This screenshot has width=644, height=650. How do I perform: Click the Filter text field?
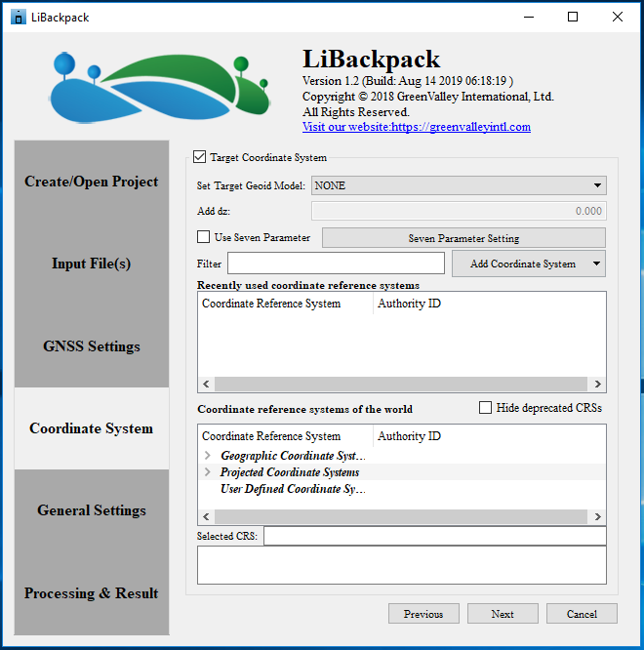(x=336, y=264)
